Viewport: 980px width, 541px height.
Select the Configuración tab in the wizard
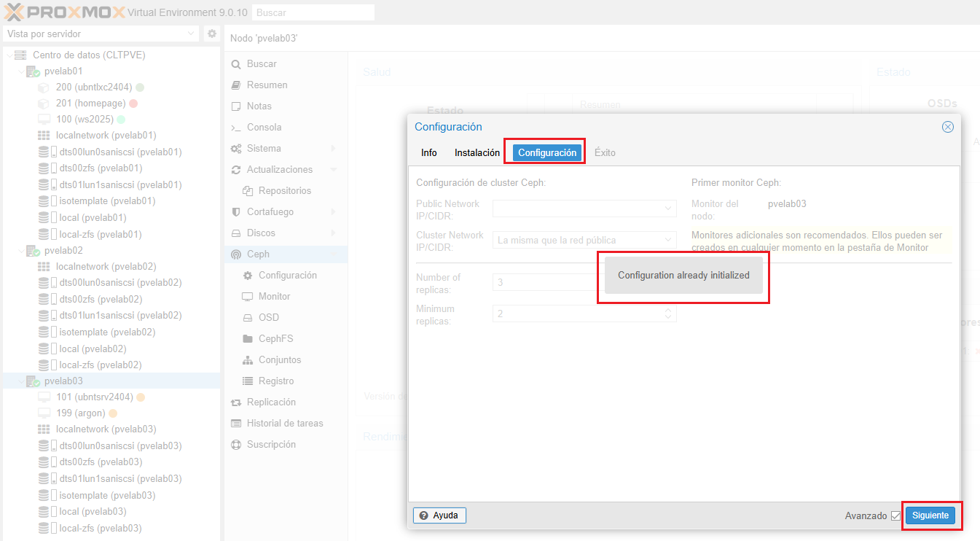[x=547, y=152]
